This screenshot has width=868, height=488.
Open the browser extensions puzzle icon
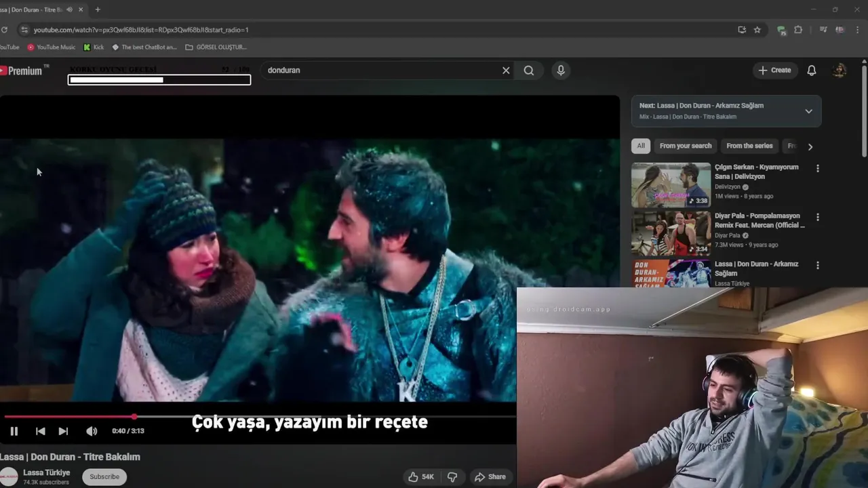click(x=798, y=30)
